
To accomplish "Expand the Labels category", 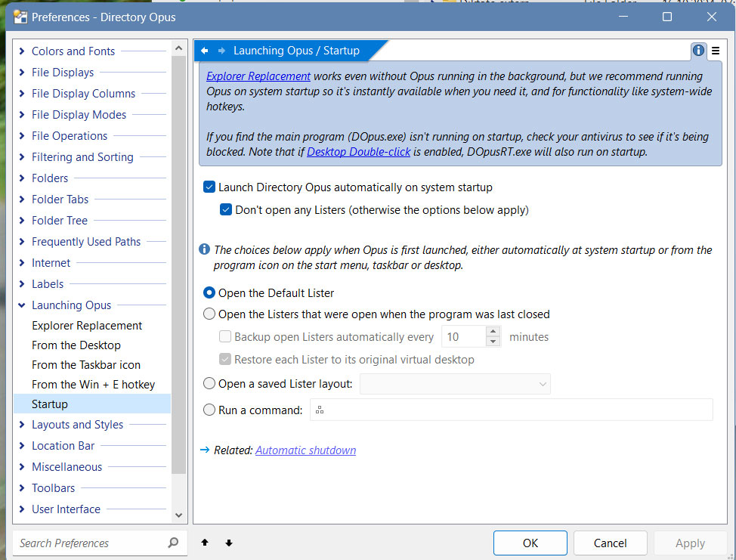I will pos(22,283).
